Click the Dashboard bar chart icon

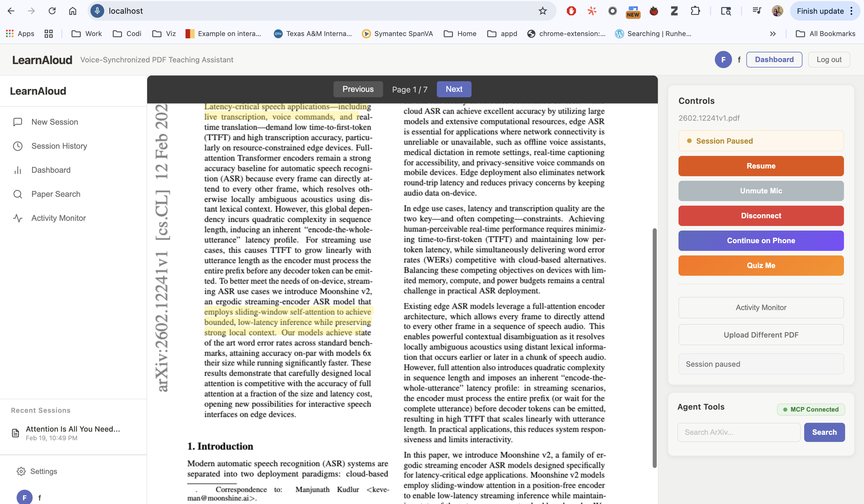click(17, 170)
